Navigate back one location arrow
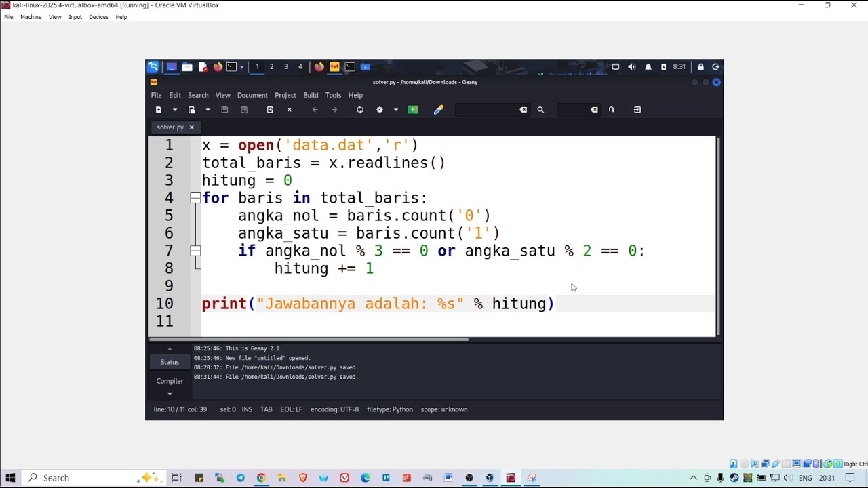The image size is (868, 488). pos(315,110)
